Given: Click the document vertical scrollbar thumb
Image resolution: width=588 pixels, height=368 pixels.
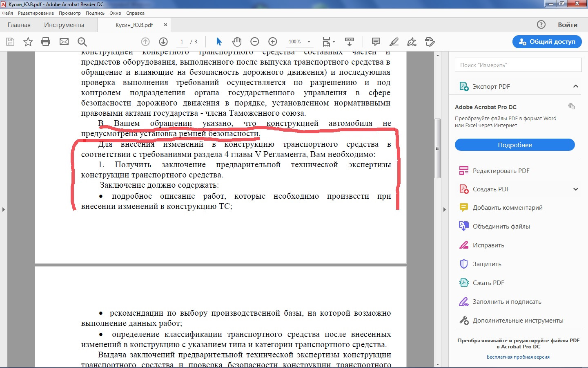Looking at the screenshot, I should 437,148.
